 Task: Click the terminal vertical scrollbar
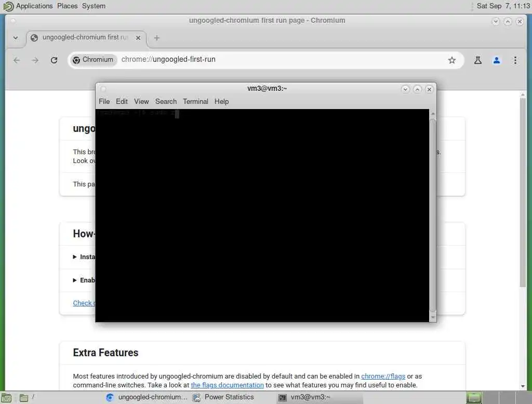tap(433, 214)
